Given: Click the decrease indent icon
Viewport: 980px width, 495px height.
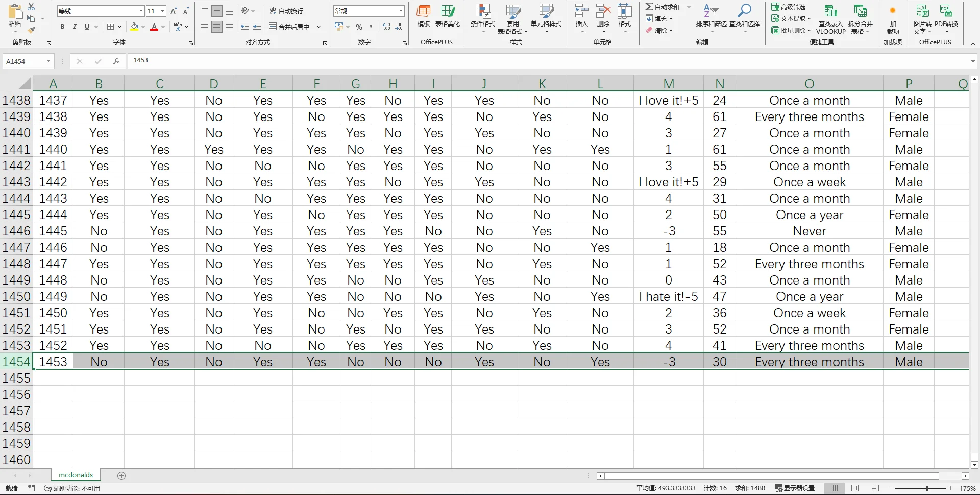Looking at the screenshot, I should pyautogui.click(x=245, y=27).
